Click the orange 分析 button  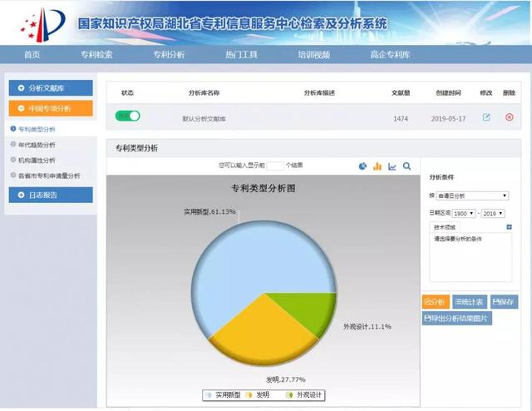click(436, 302)
